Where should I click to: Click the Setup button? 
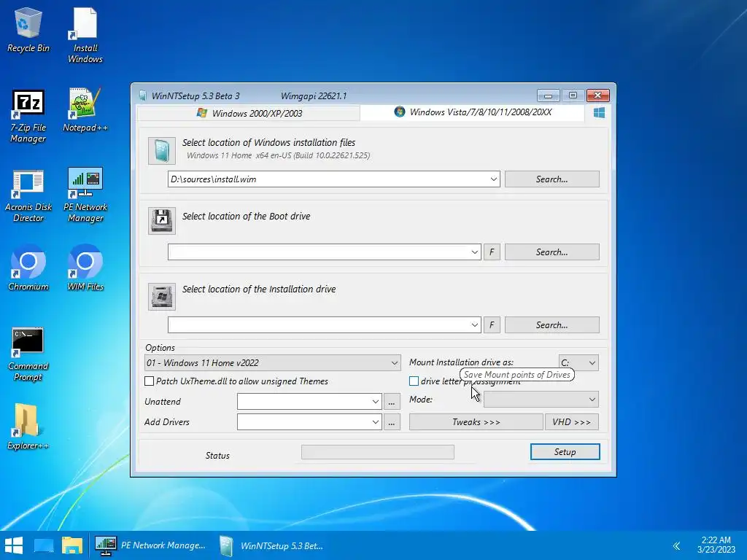click(565, 452)
